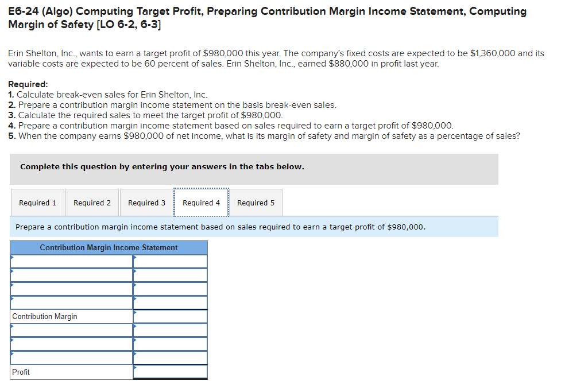
Task: Open second row label dropdown in statement
Action: point(72,275)
